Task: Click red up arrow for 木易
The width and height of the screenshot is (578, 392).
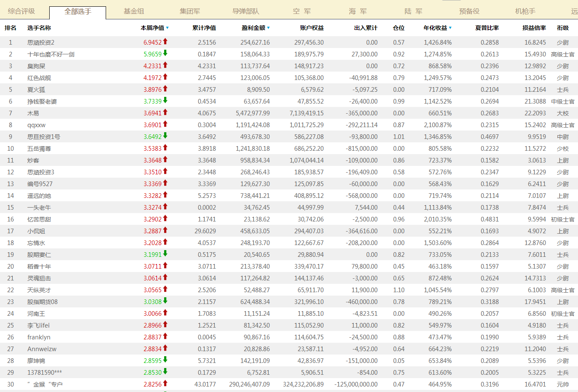Action: (x=165, y=112)
